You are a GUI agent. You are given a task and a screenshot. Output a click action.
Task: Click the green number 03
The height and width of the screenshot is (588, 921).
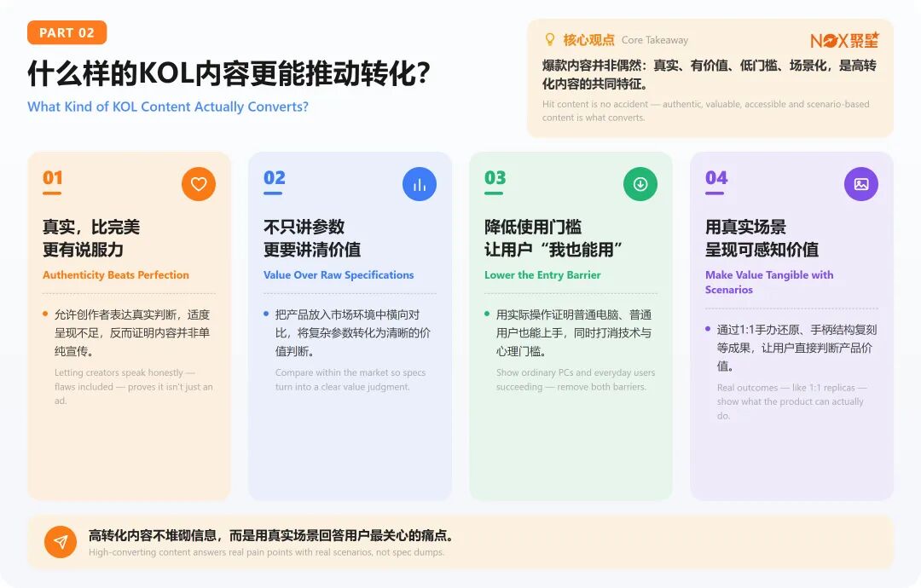(x=495, y=178)
